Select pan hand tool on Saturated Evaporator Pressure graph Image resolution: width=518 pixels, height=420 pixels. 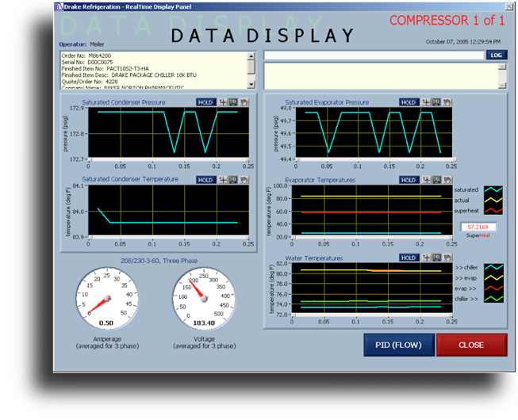coord(447,102)
